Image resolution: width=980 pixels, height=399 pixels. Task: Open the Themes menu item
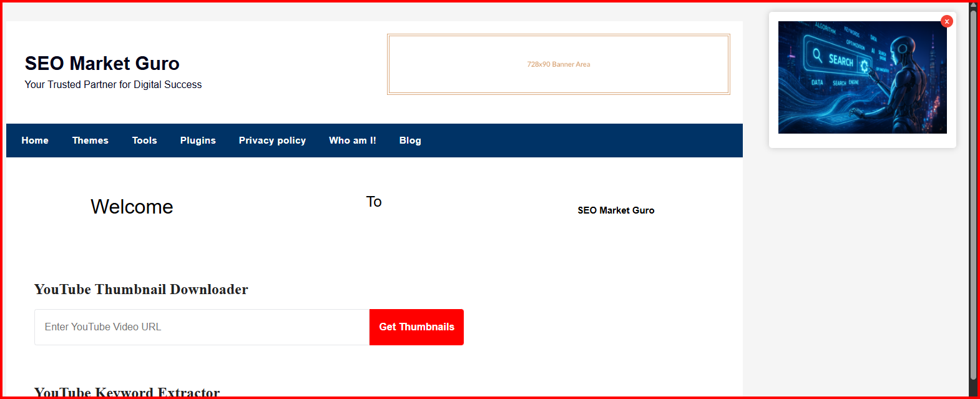91,140
